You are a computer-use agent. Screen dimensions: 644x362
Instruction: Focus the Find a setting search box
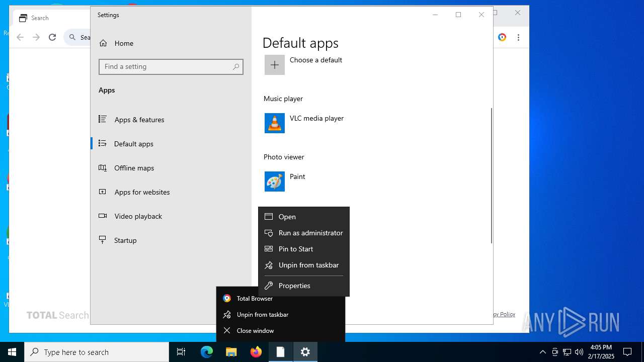pos(171,66)
